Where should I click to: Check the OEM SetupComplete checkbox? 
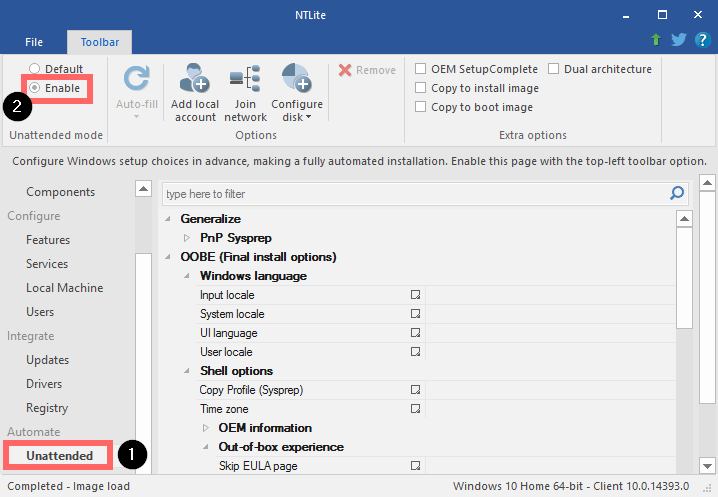click(420, 69)
